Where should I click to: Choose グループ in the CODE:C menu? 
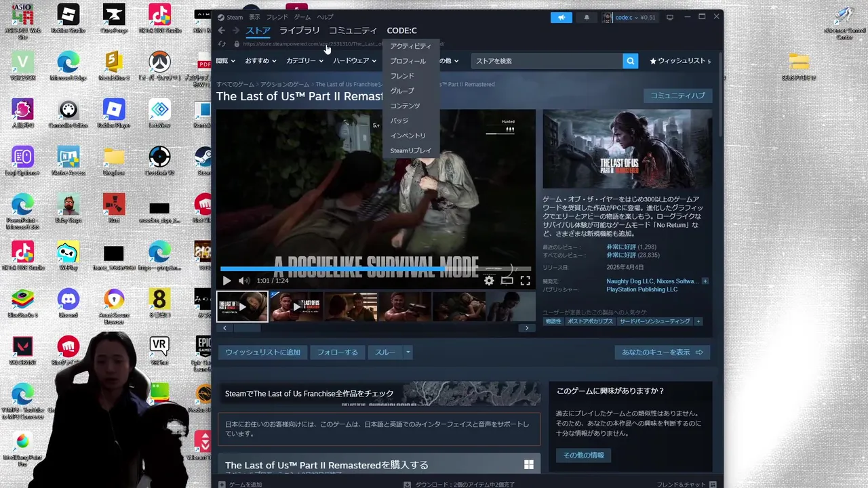411,91
